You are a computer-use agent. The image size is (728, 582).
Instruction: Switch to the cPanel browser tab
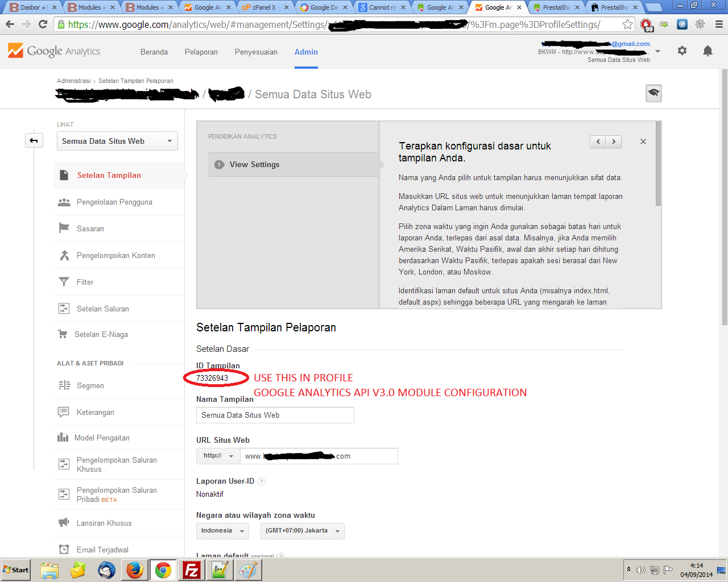pyautogui.click(x=264, y=7)
